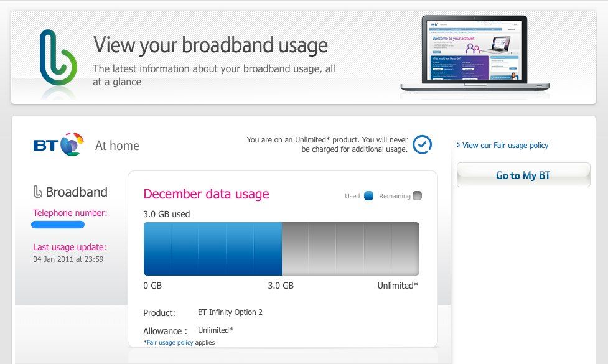Screen dimensions: 608x364
Task: Click the grey Remaining legend swatch
Action: point(417,196)
